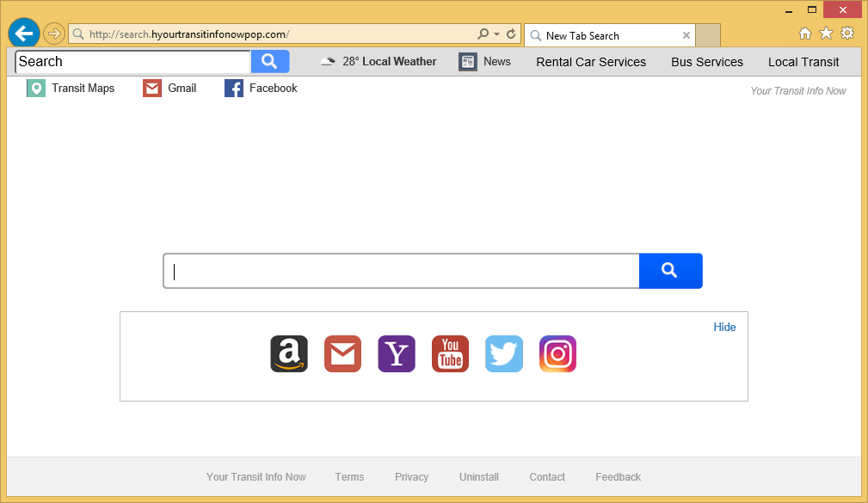Maximize the browser window
Image resolution: width=868 pixels, height=503 pixels.
[812, 10]
